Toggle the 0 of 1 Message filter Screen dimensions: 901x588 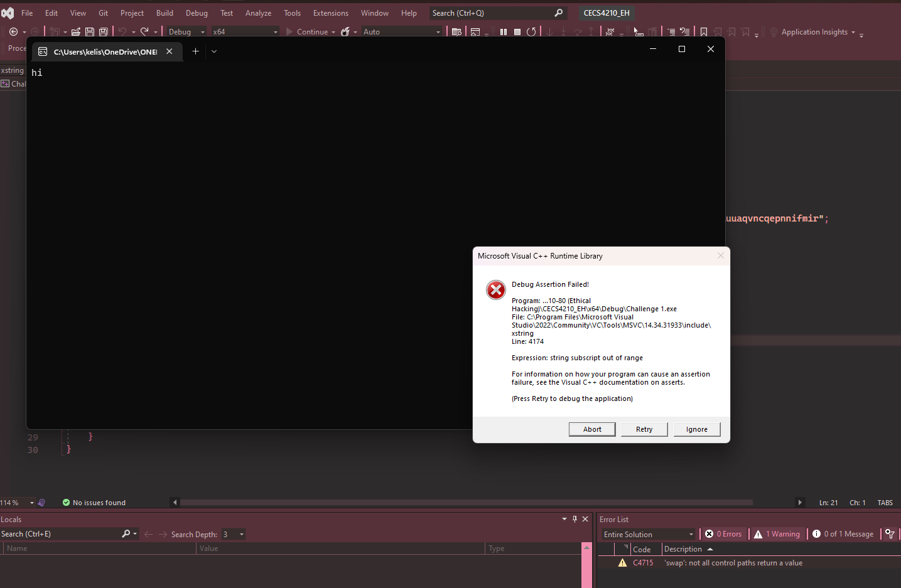pyautogui.click(x=843, y=534)
